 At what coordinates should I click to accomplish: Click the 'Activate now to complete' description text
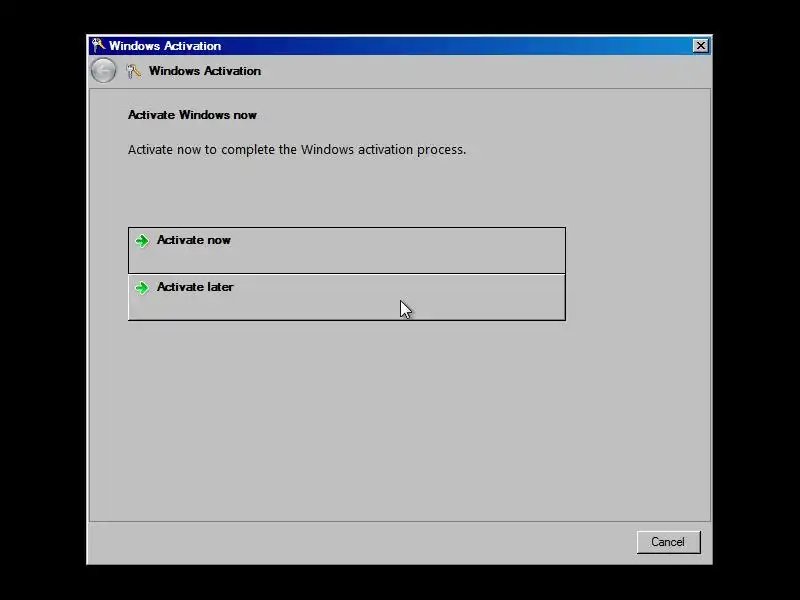pos(297,149)
